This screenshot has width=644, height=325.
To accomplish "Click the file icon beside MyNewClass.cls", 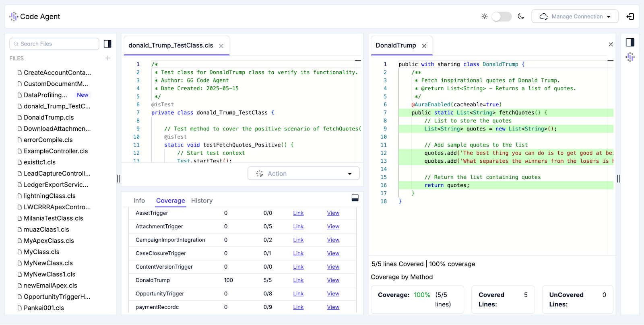I will pyautogui.click(x=20, y=263).
